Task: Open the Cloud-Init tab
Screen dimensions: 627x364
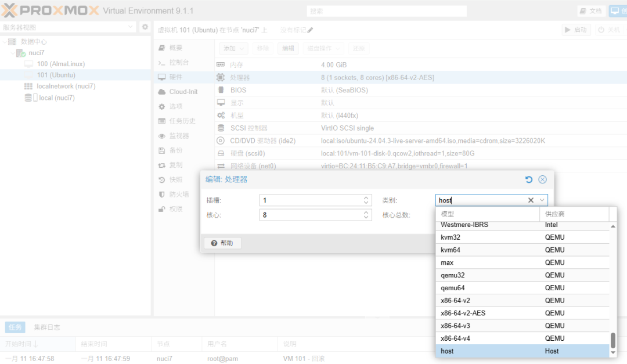Action: 183,92
